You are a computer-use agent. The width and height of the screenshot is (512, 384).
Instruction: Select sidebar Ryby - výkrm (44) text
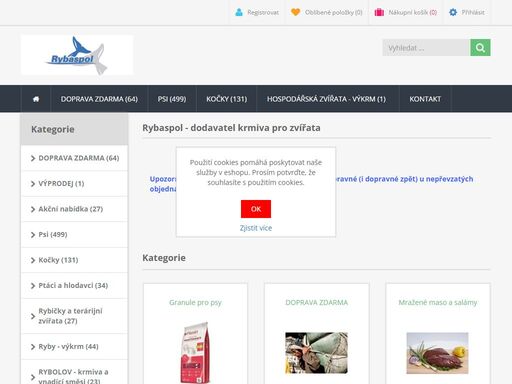[x=68, y=347]
